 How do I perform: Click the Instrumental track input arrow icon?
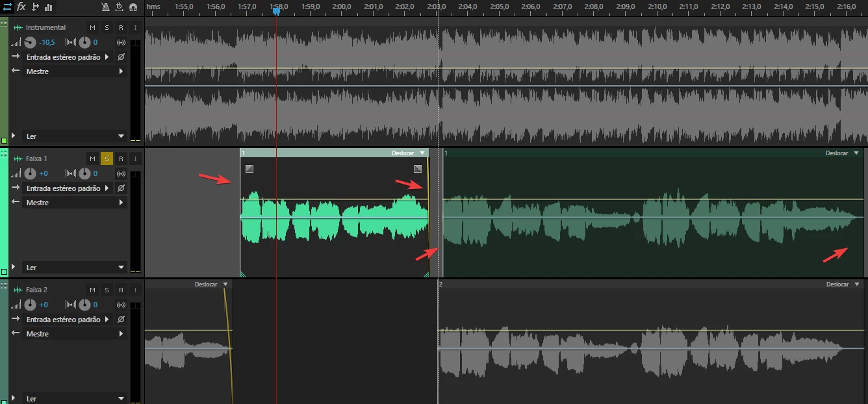tap(16, 57)
